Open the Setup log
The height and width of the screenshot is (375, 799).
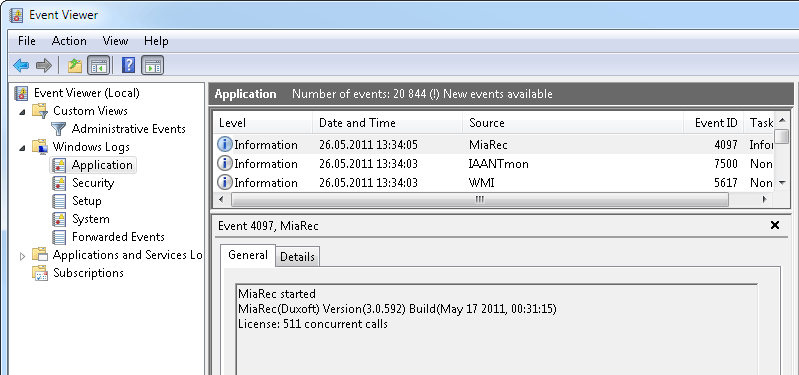(x=87, y=201)
